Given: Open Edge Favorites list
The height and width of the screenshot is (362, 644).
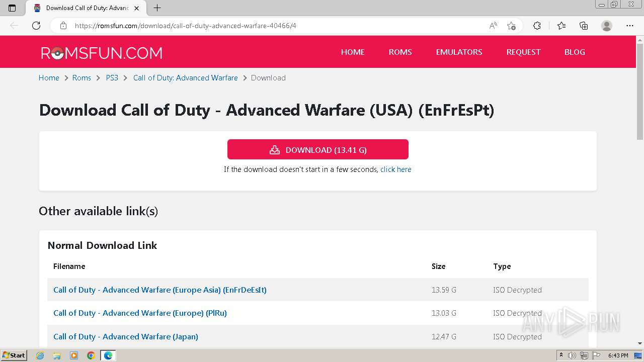Looking at the screenshot, I should pos(561,26).
